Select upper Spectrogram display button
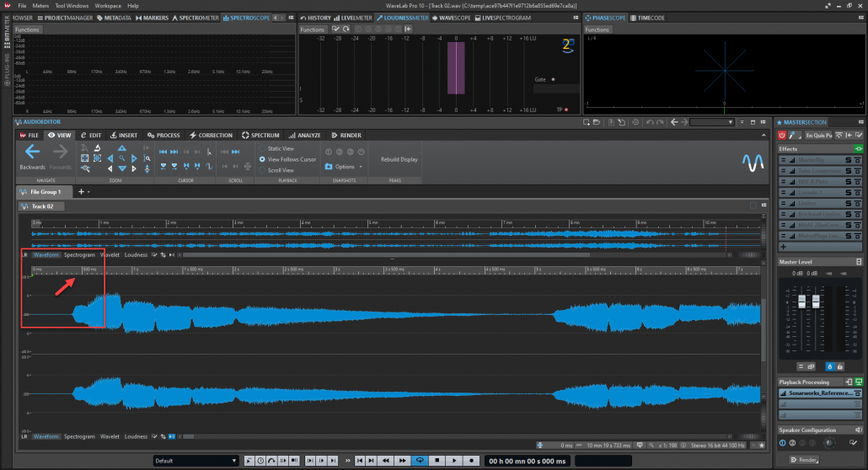The width and height of the screenshot is (868, 470). click(79, 255)
